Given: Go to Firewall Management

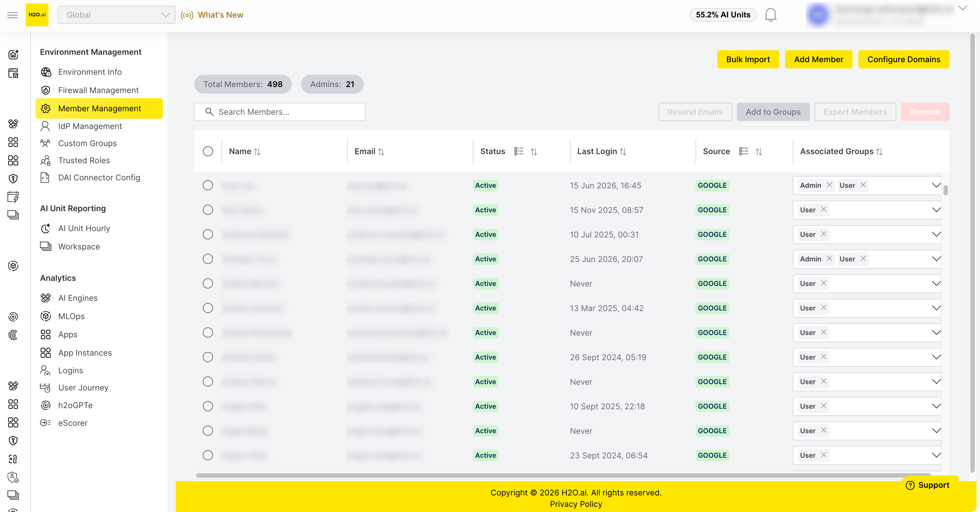Looking at the screenshot, I should (98, 90).
